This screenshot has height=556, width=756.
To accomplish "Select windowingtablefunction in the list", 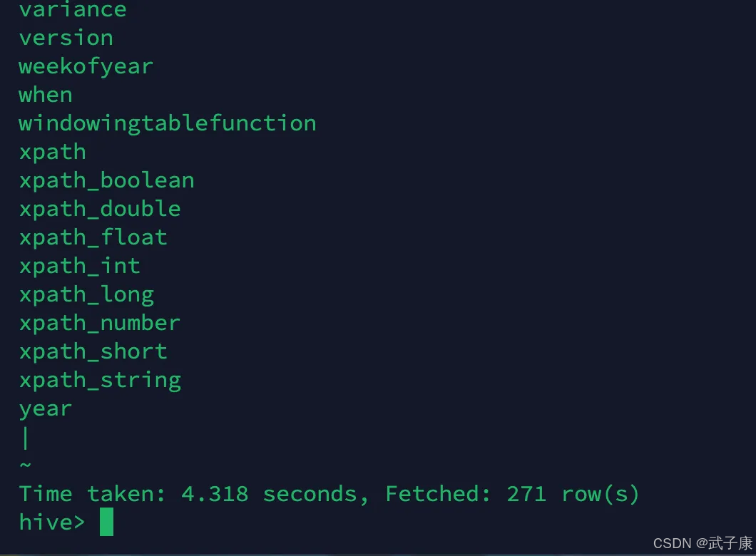I will click(168, 124).
